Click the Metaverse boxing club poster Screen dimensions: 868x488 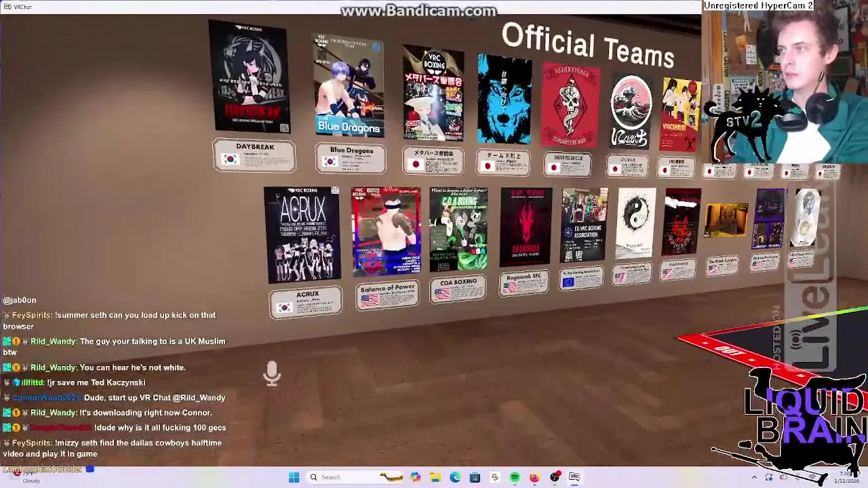[433, 94]
